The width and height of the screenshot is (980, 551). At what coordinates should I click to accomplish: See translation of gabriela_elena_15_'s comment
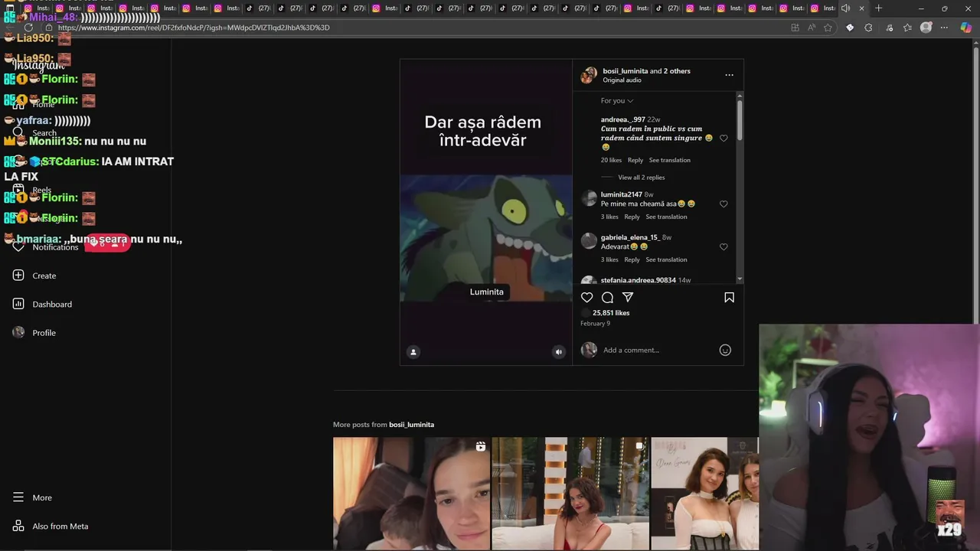point(666,259)
